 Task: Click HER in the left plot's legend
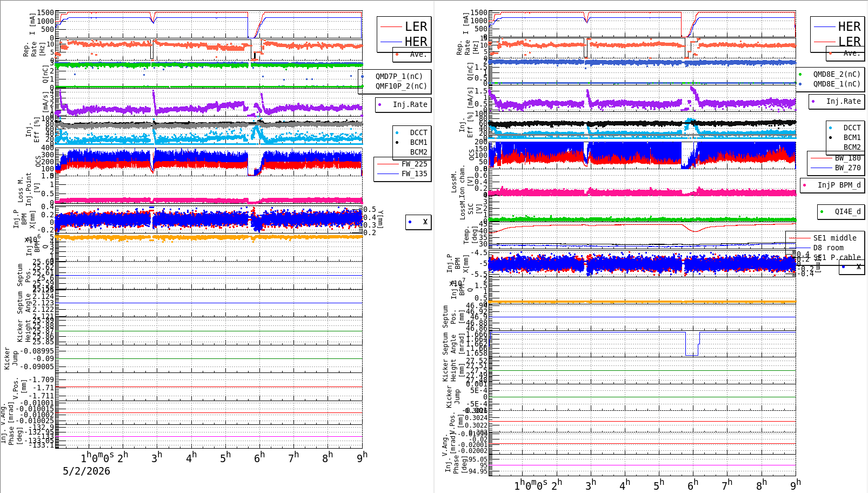416,42
